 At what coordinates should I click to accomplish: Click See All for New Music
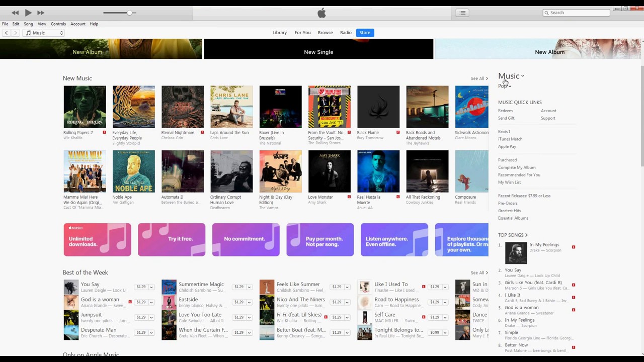pos(479,78)
